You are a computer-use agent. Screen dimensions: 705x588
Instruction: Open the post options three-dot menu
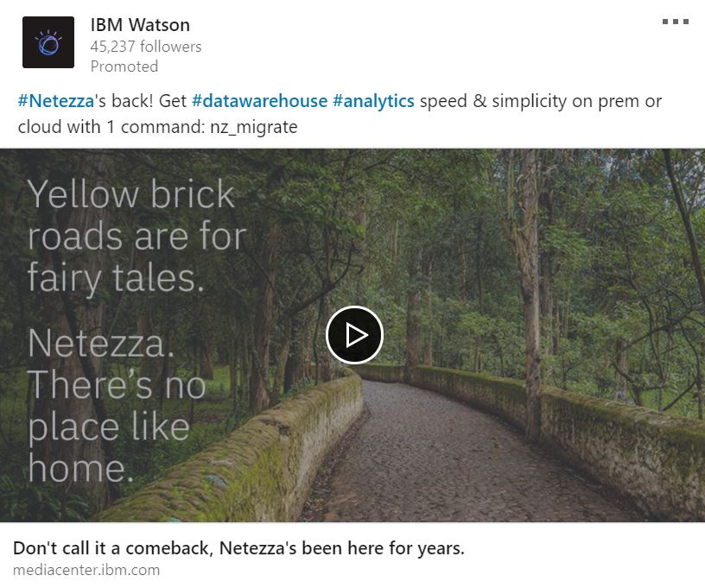click(x=675, y=22)
